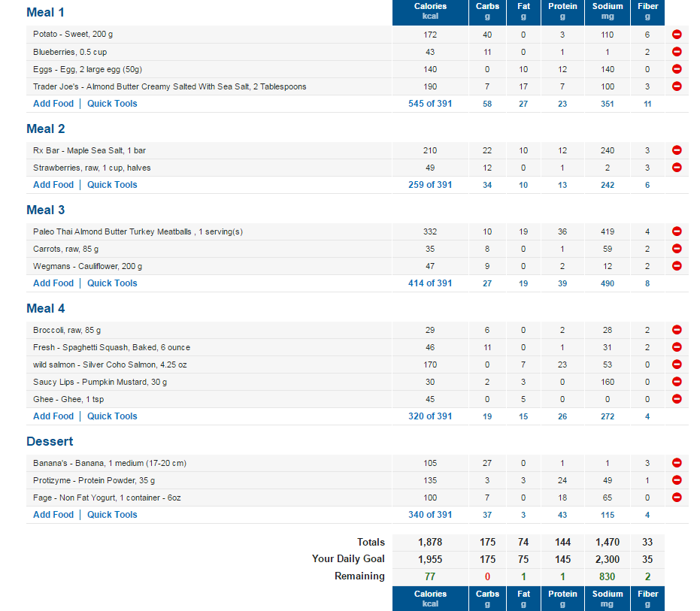The image size is (700, 611).
Task: Delete the Blueberries row in Meal 1
Action: [677, 52]
